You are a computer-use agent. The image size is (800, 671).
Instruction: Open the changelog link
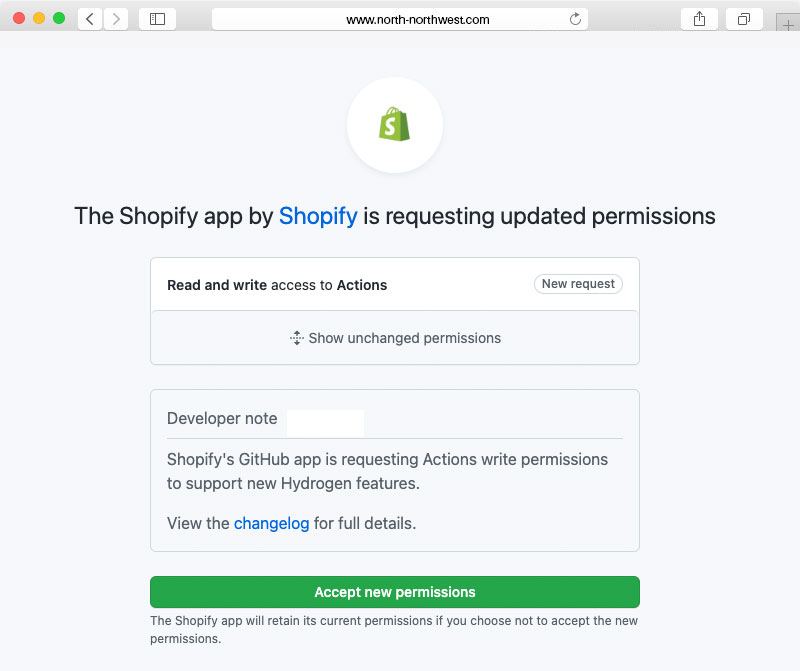(271, 523)
